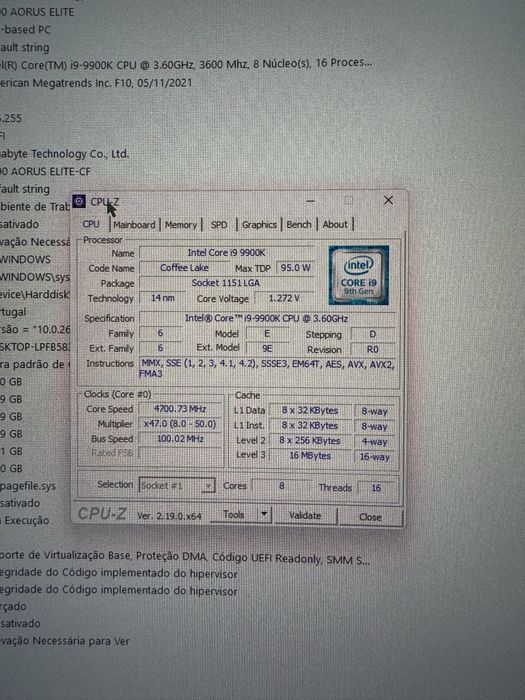Switch to the Graphics tab
This screenshot has height=700, width=525.
[259, 225]
